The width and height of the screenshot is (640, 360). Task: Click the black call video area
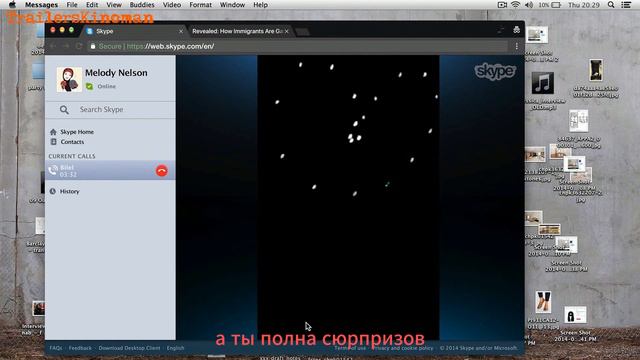click(348, 198)
